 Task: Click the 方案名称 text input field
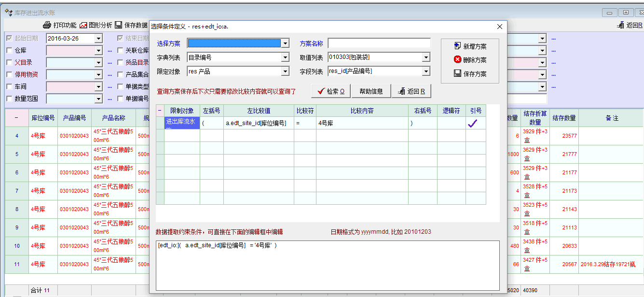pyautogui.click(x=379, y=43)
